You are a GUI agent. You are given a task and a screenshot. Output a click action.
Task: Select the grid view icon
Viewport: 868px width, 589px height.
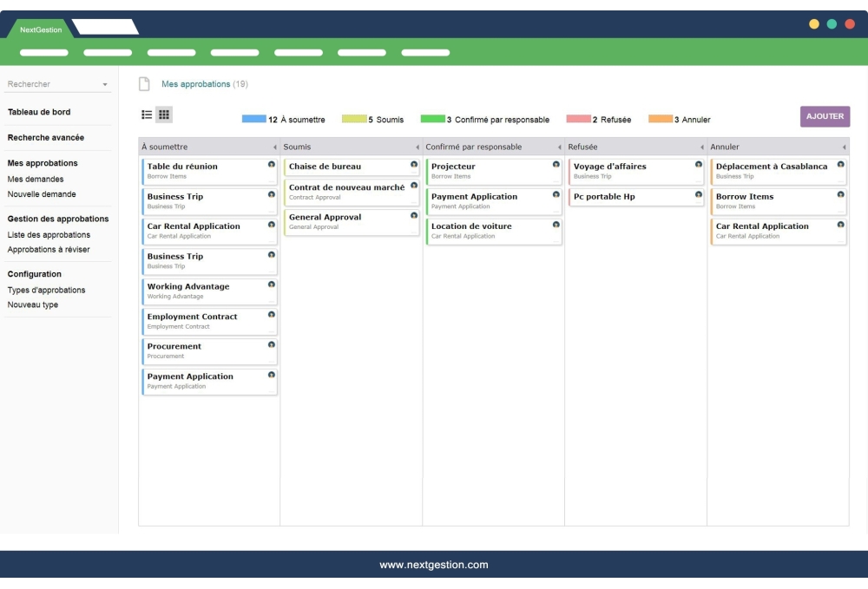point(164,115)
